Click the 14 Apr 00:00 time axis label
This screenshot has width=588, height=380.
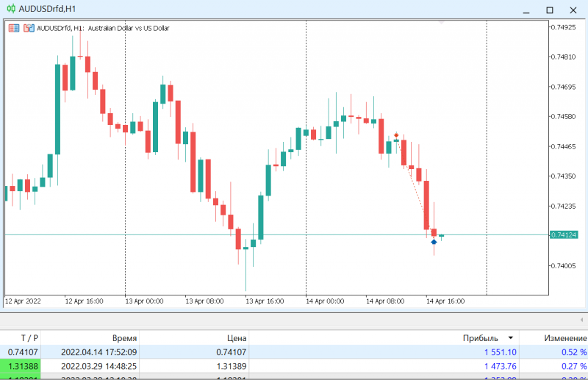coord(325,301)
